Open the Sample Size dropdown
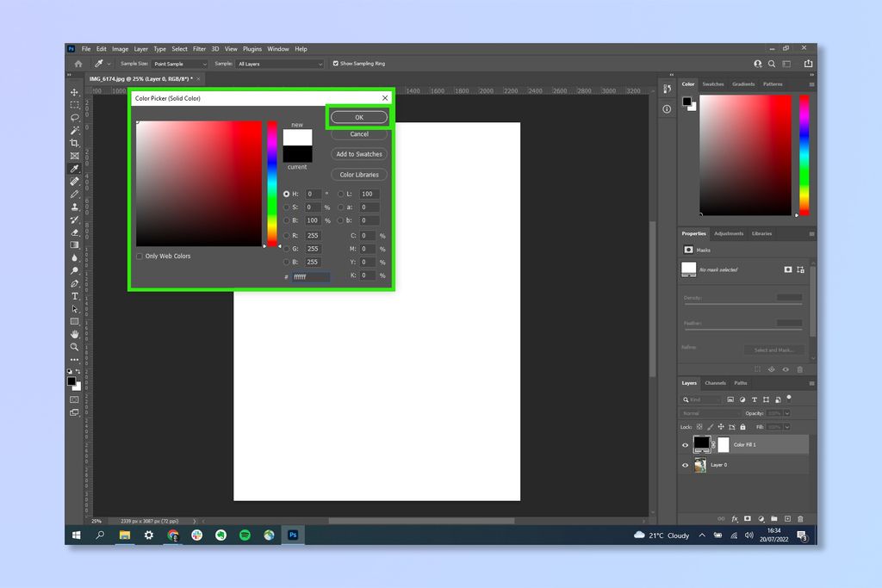Screen dimensions: 882x588 [x=181, y=63]
